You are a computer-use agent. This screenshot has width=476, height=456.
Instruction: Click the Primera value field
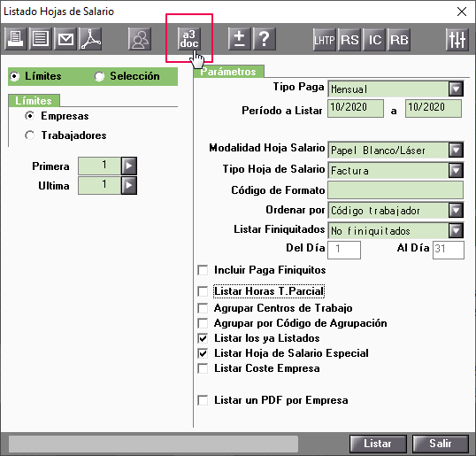point(100,166)
